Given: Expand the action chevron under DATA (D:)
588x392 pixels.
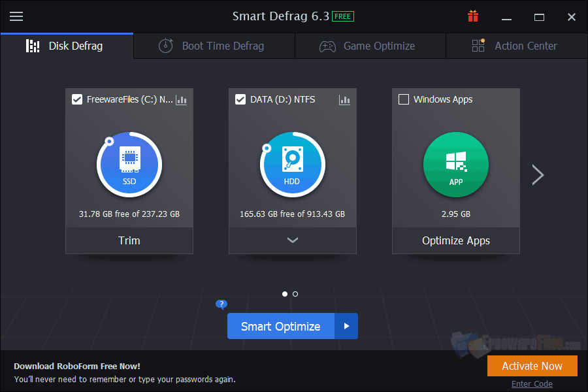Looking at the screenshot, I should pyautogui.click(x=292, y=240).
